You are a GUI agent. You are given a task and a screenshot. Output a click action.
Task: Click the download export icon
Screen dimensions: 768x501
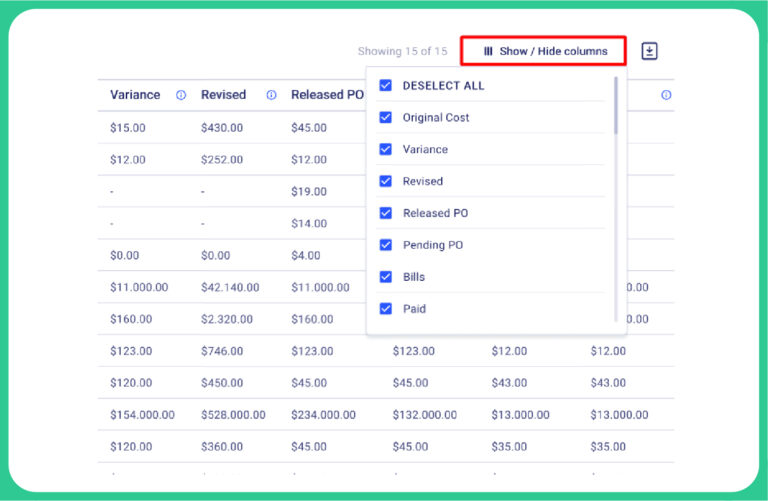coord(649,51)
